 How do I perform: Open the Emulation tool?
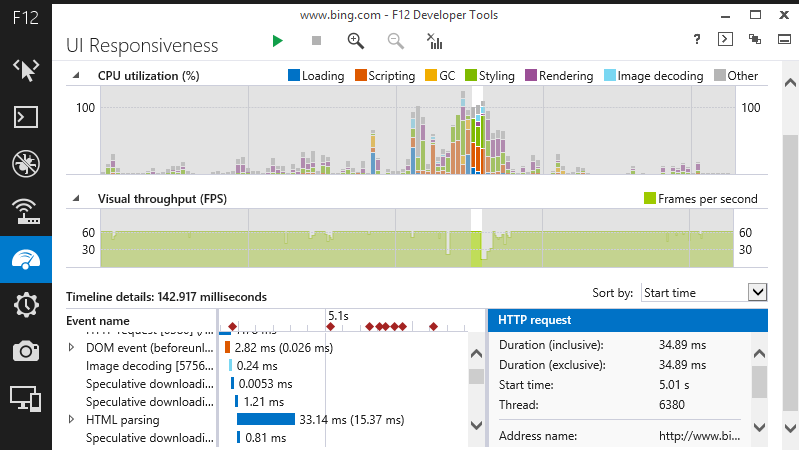pos(25,399)
